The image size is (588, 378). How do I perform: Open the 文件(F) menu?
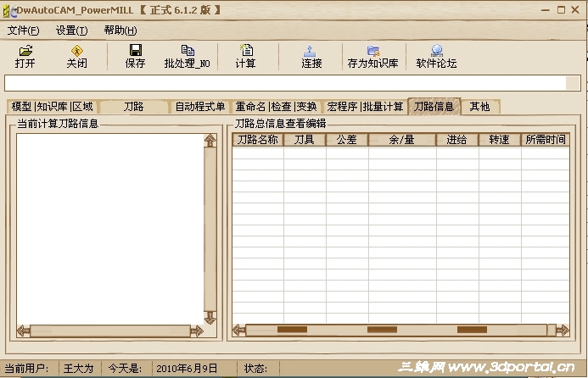[x=23, y=31]
